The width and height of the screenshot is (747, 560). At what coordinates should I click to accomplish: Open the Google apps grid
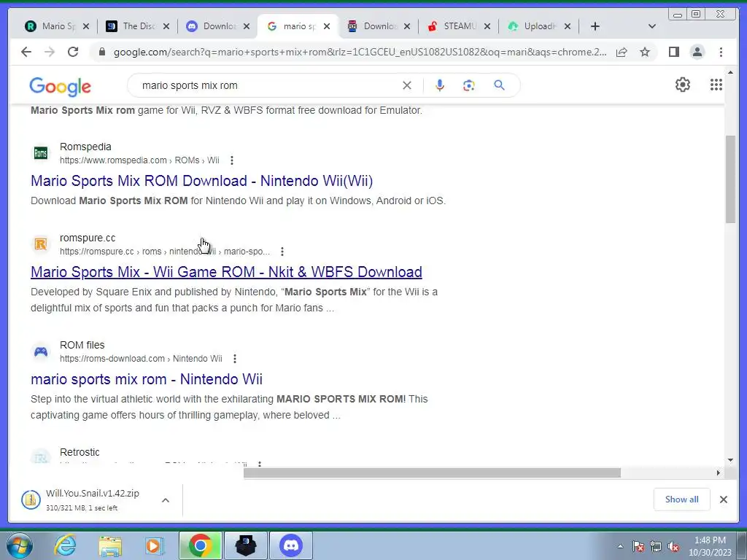(x=716, y=85)
